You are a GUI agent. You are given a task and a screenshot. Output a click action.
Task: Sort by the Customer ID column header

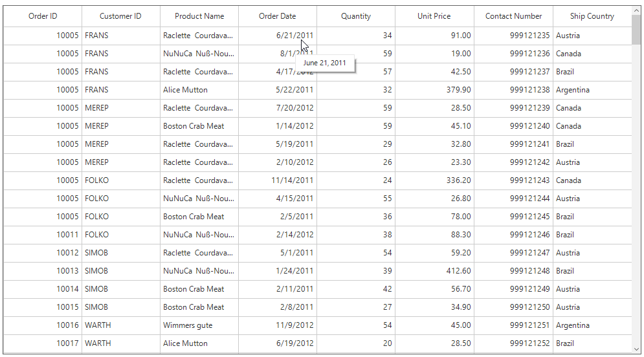coord(120,16)
